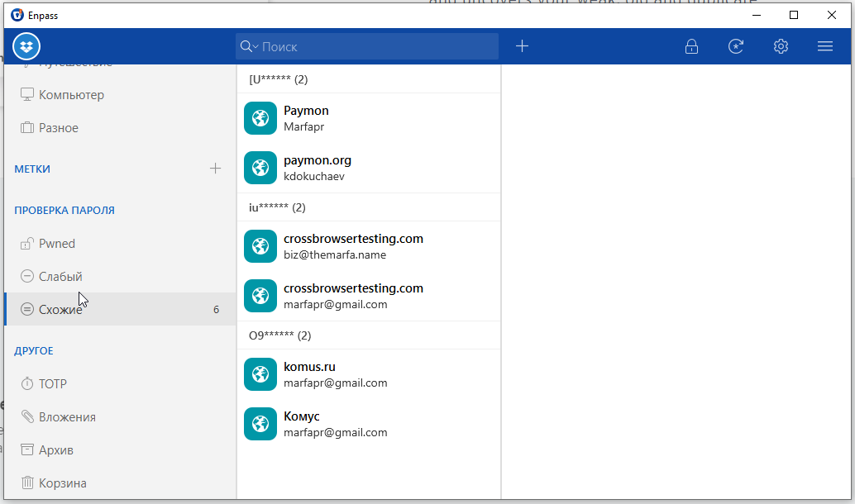Click globe icon of Paymon entry

pyautogui.click(x=260, y=118)
